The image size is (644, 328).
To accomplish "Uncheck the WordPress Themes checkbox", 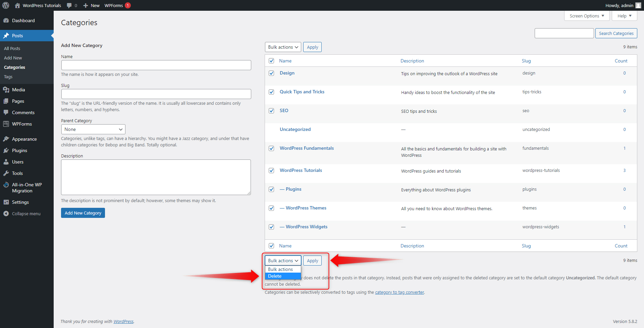I will coord(271,208).
